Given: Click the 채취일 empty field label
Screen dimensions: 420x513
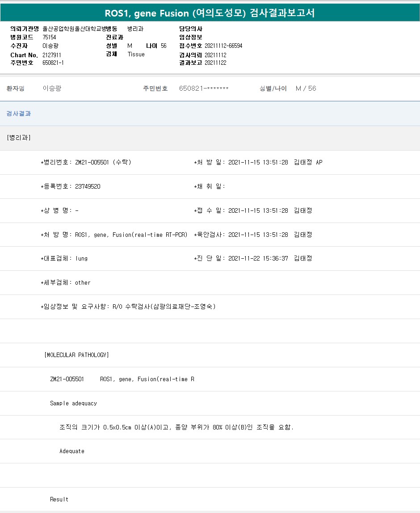Looking at the screenshot, I should pos(210,186).
